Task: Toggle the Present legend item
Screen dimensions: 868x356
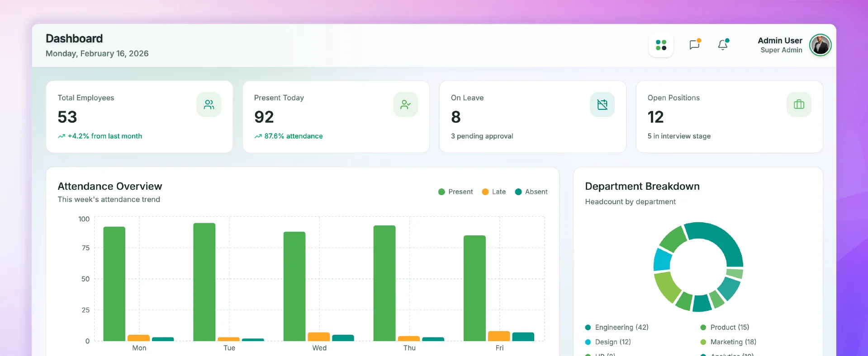Action: point(455,192)
